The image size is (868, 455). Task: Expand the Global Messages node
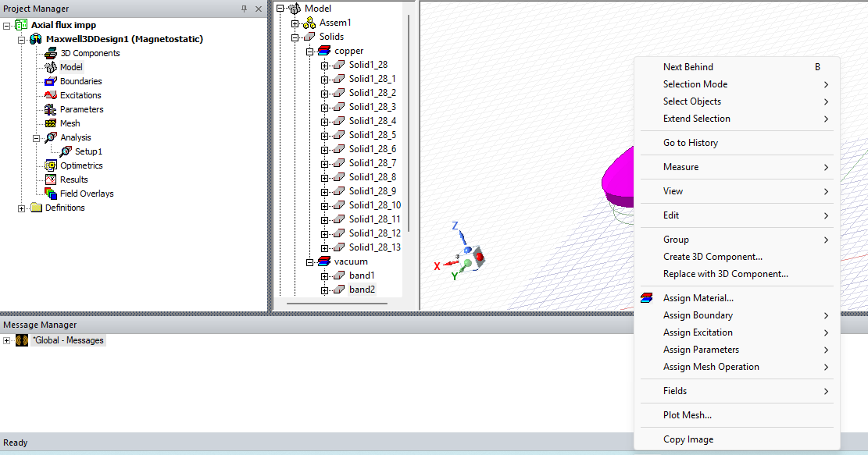pyautogui.click(x=7, y=340)
